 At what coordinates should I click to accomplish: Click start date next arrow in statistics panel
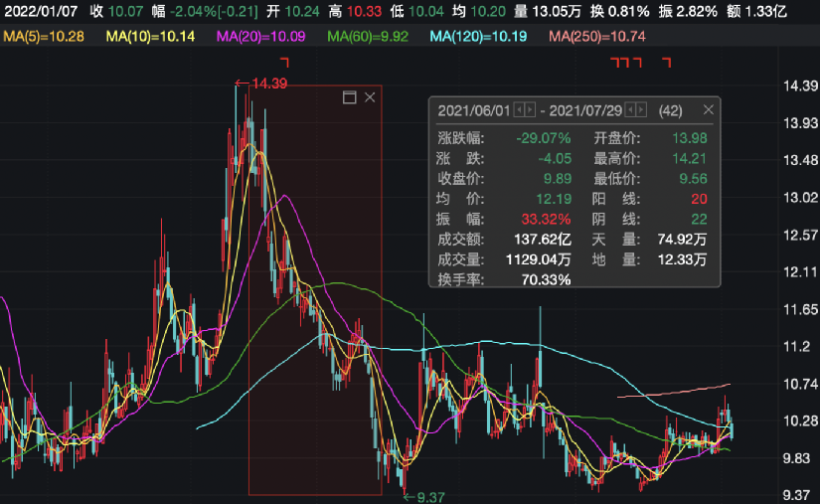[x=531, y=110]
